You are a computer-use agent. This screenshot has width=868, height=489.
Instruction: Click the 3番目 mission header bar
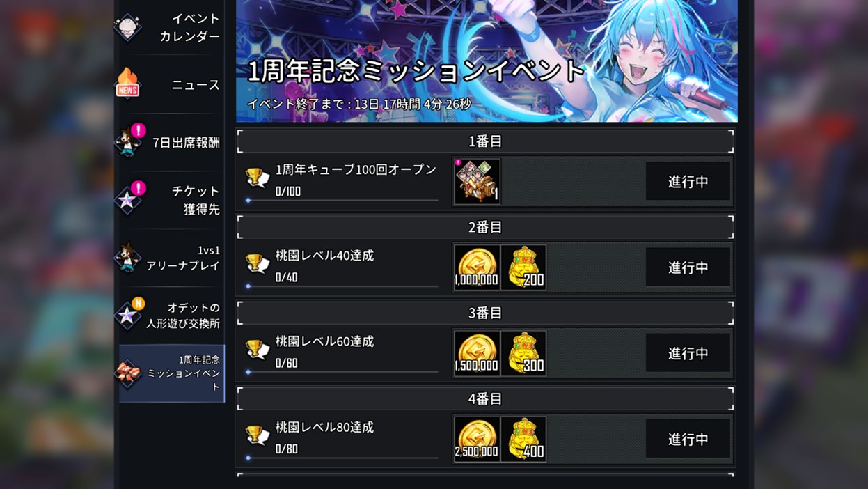[x=485, y=313]
